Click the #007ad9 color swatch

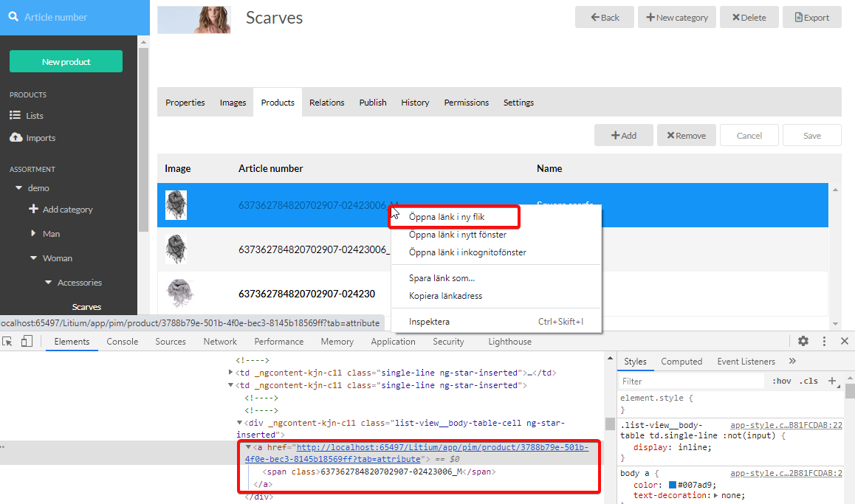tap(673, 485)
